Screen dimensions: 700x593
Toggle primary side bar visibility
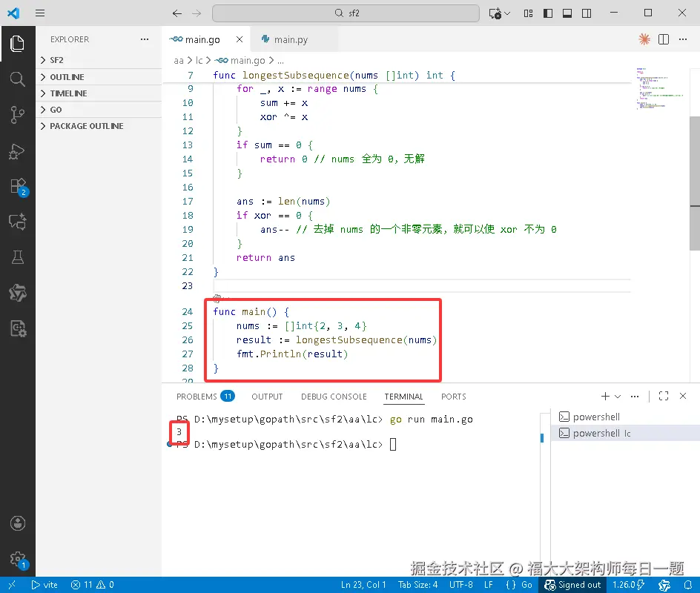(x=548, y=13)
